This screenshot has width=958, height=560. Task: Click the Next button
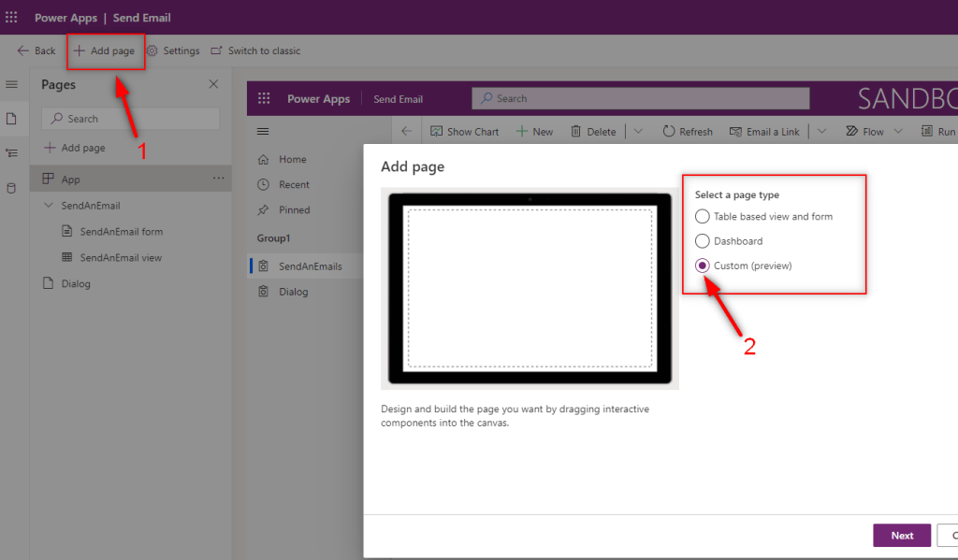[x=902, y=536]
